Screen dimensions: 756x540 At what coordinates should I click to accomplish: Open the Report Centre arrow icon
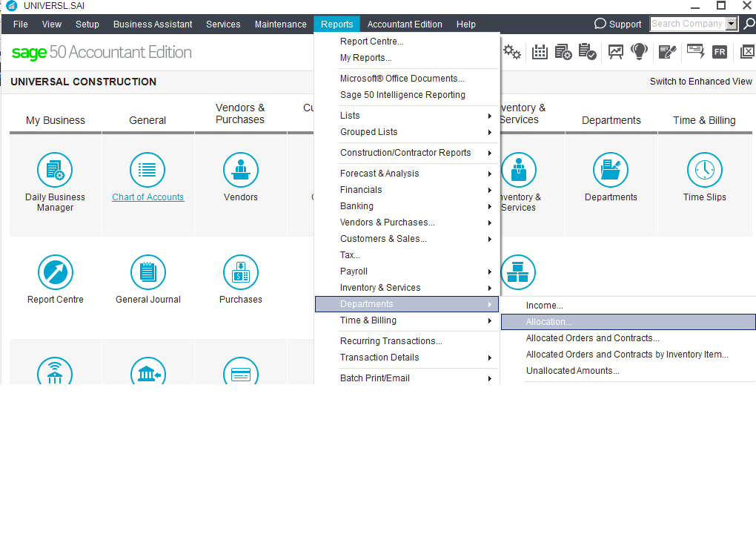click(56, 272)
